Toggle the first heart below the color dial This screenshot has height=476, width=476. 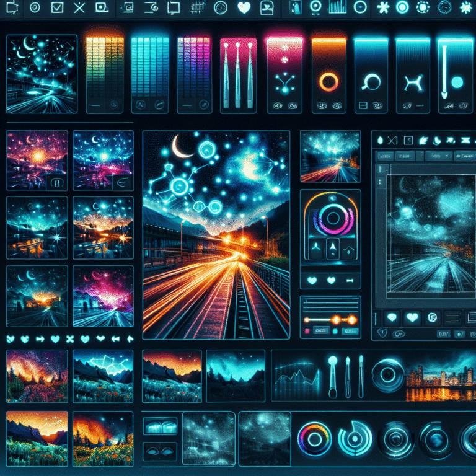(x=311, y=281)
